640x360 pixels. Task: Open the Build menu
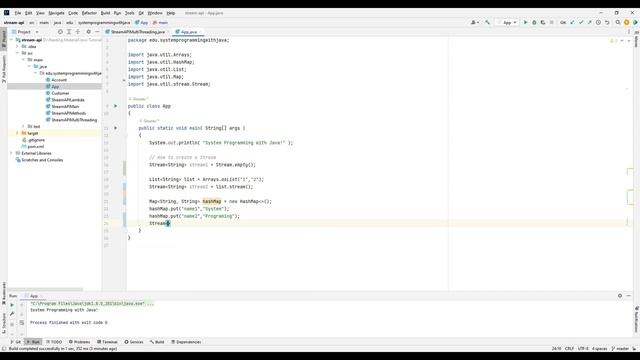[x=105, y=13]
